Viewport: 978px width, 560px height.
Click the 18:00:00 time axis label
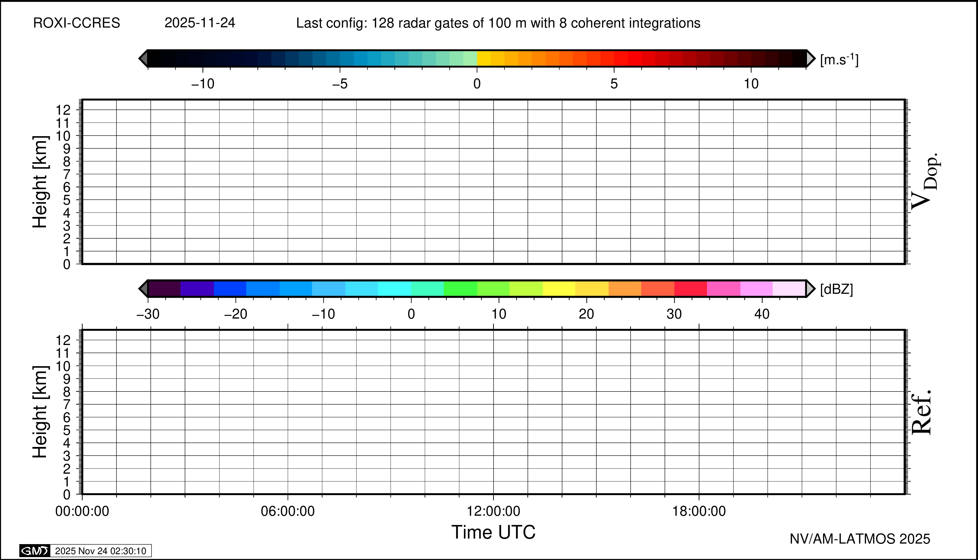point(699,511)
